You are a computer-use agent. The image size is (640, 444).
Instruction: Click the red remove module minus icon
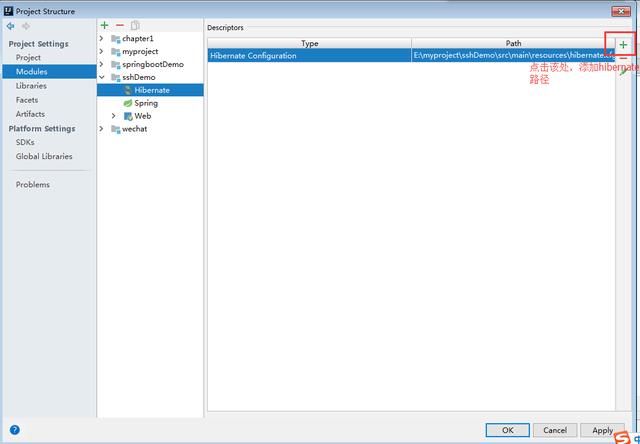(x=120, y=25)
